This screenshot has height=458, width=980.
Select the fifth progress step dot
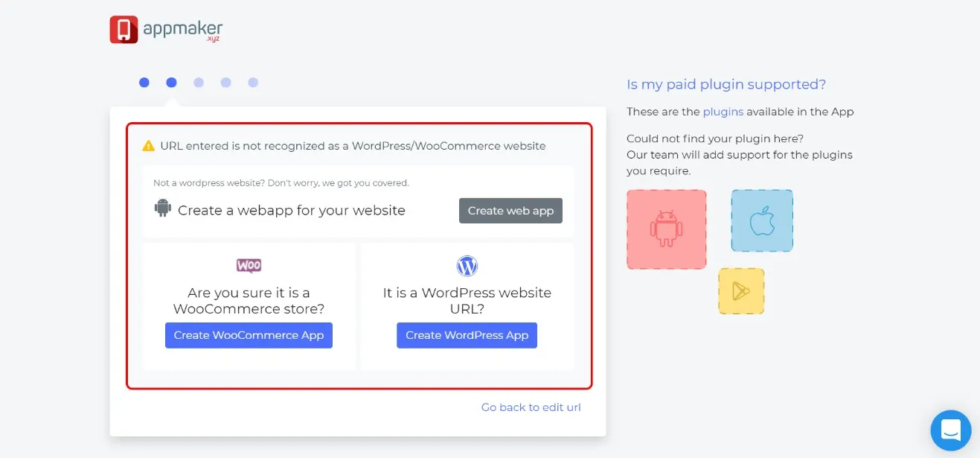tap(253, 83)
